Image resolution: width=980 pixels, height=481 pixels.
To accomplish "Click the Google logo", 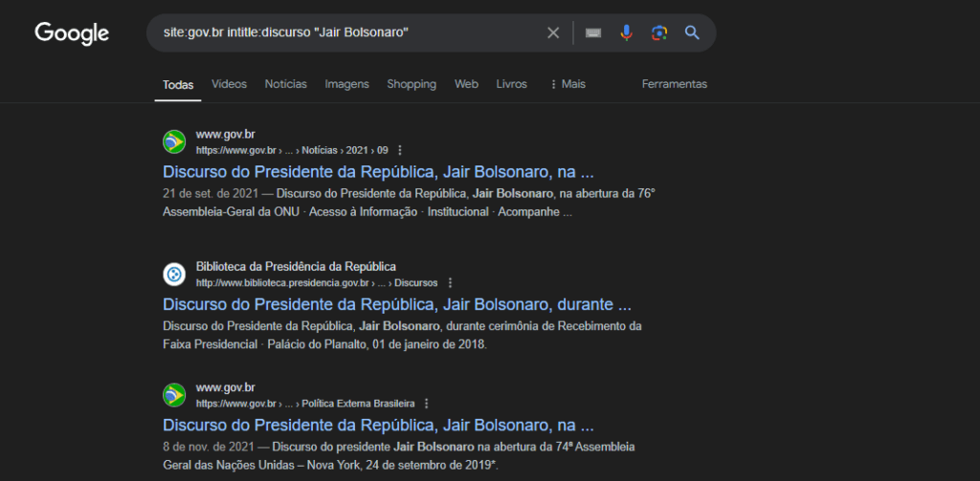I will click(x=72, y=33).
